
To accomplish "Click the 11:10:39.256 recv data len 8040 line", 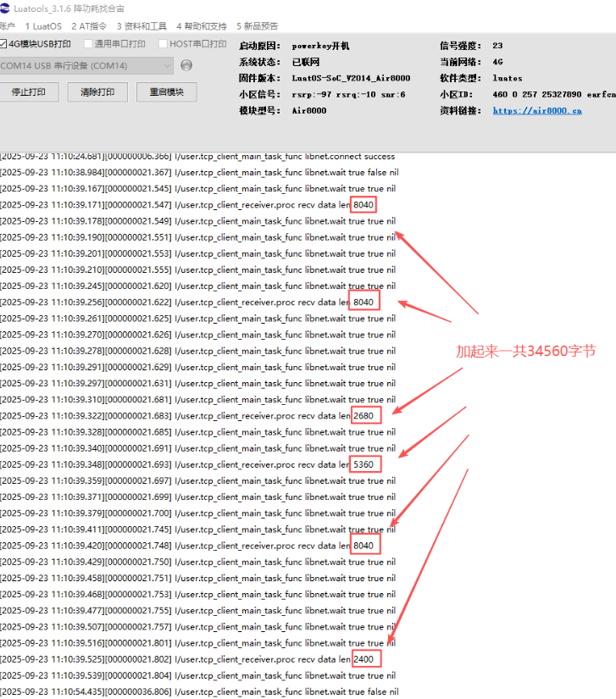I will point(187,302).
